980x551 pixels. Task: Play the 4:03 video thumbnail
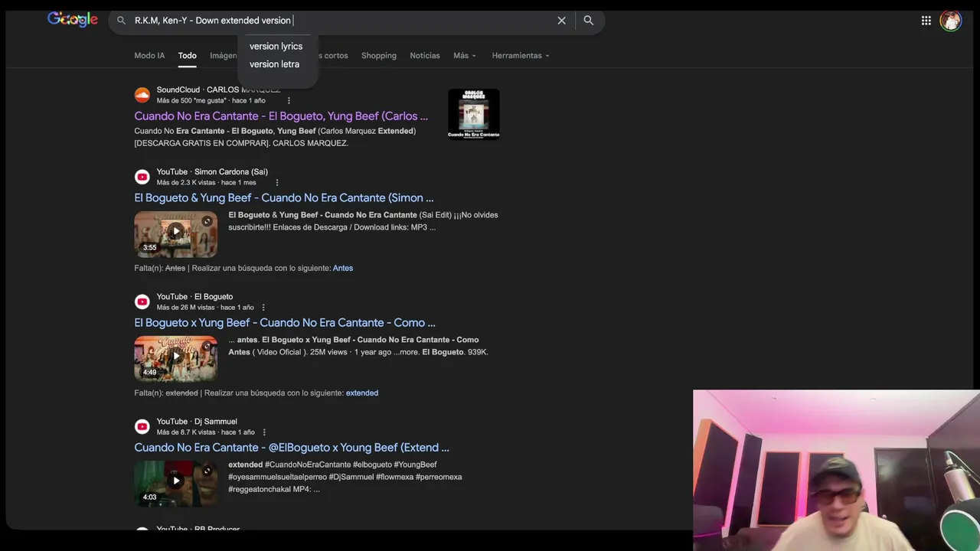pyautogui.click(x=176, y=483)
